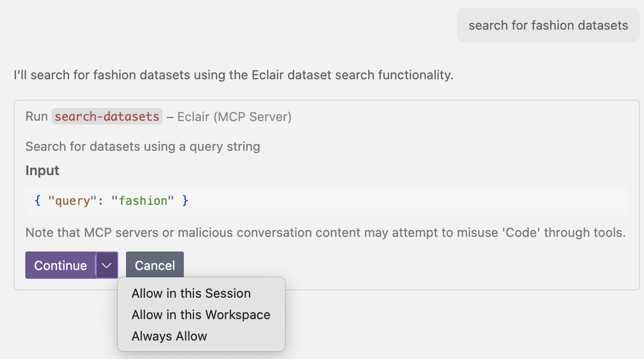The image size is (644, 359).
Task: Click the "fashion" value in the JSON input
Action: [143, 200]
